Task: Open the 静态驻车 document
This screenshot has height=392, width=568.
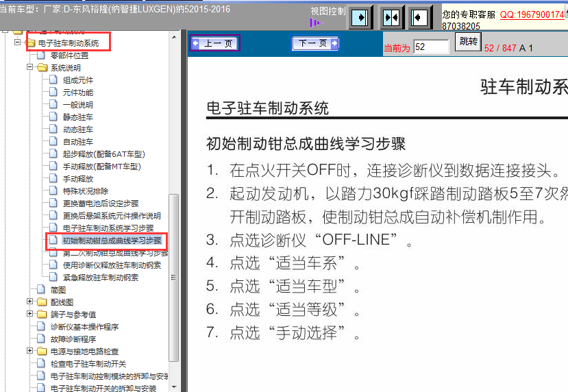Action: pyautogui.click(x=77, y=117)
